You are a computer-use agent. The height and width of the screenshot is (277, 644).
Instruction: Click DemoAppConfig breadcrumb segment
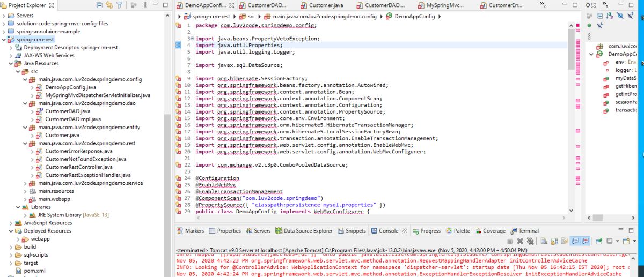411,17
